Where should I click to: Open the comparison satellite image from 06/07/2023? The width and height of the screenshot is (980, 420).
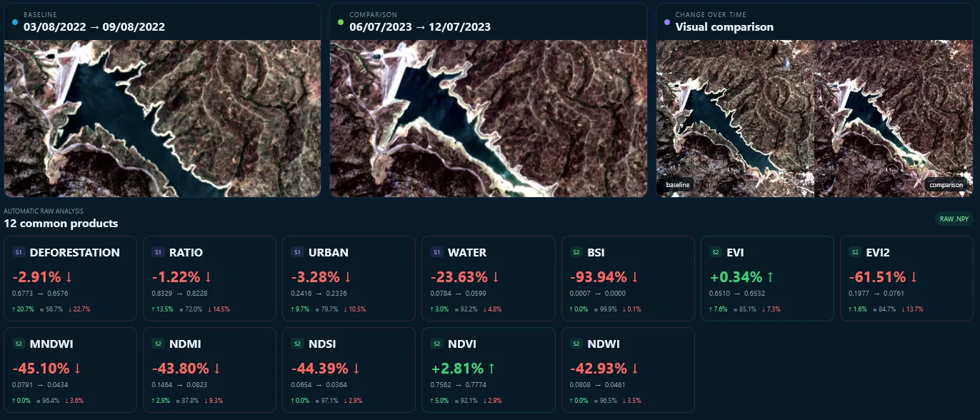pos(488,119)
